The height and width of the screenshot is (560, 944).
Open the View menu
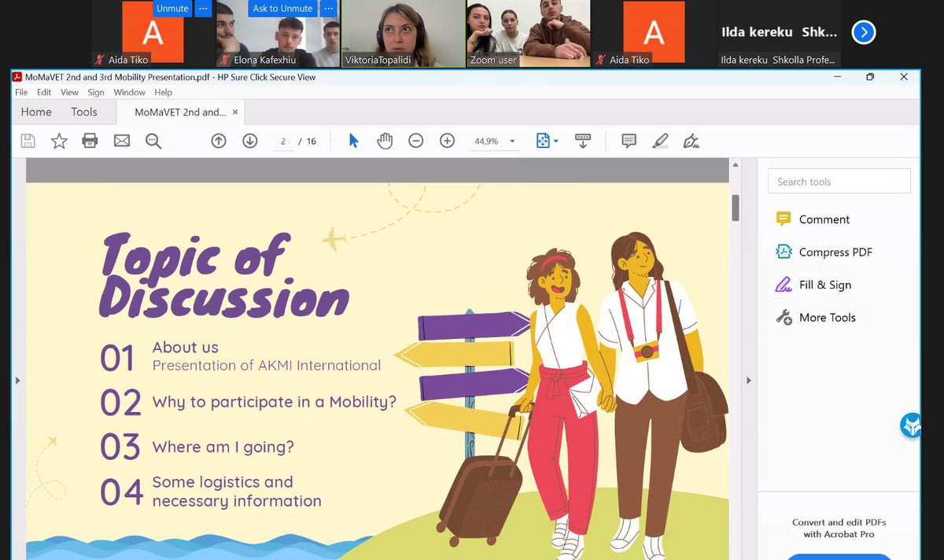click(69, 92)
